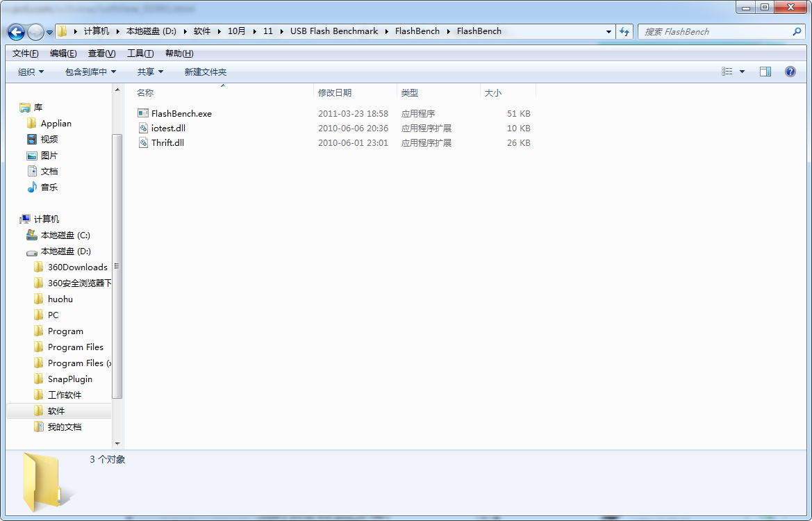
Task: Change view using the view icon
Action: tap(727, 72)
